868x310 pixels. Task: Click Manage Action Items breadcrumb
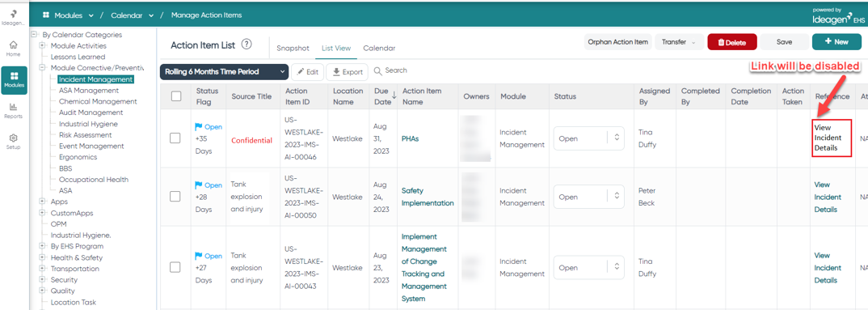206,15
